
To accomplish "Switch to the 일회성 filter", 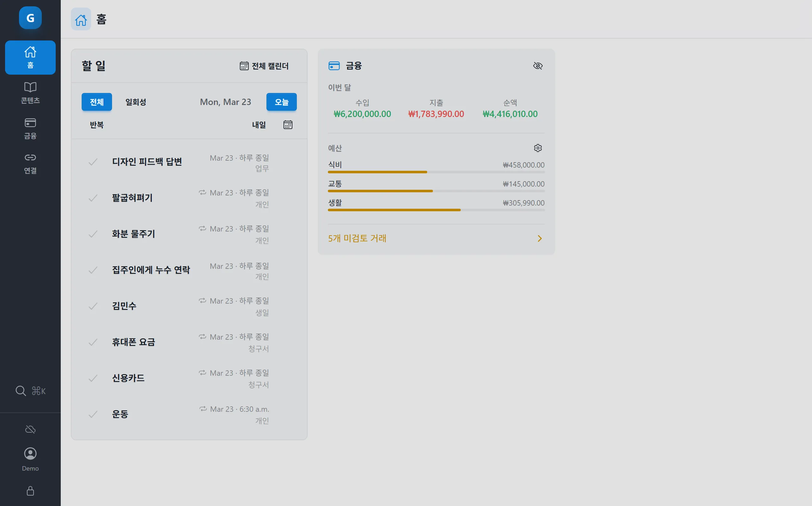I will click(135, 102).
